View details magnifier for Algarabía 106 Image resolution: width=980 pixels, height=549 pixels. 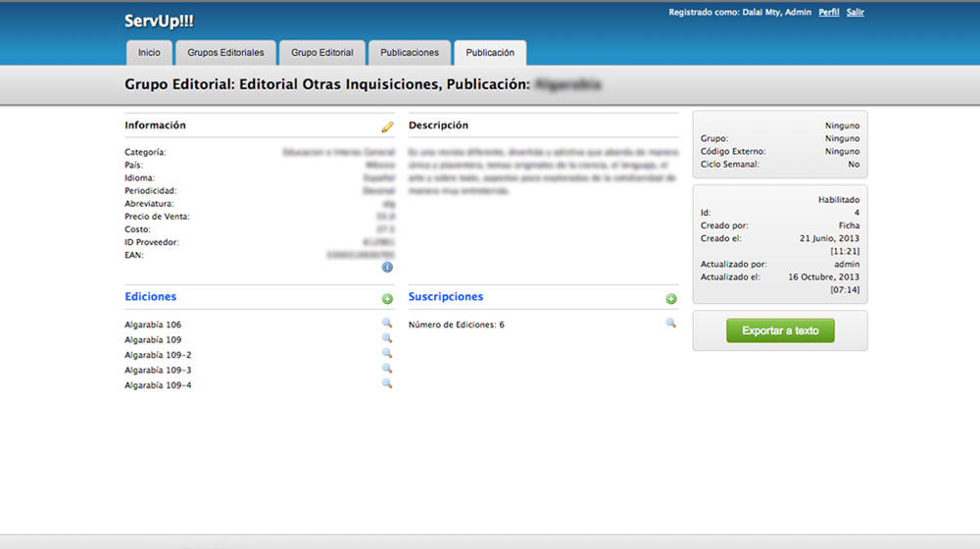tap(387, 324)
